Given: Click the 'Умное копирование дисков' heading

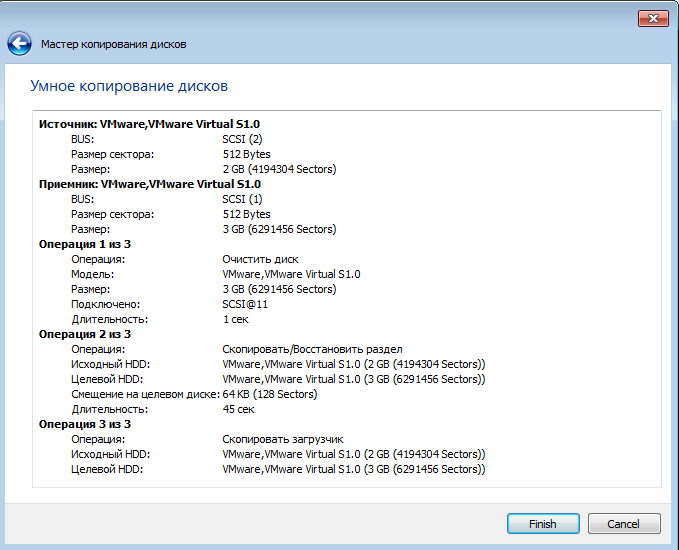Looking at the screenshot, I should [x=129, y=86].
